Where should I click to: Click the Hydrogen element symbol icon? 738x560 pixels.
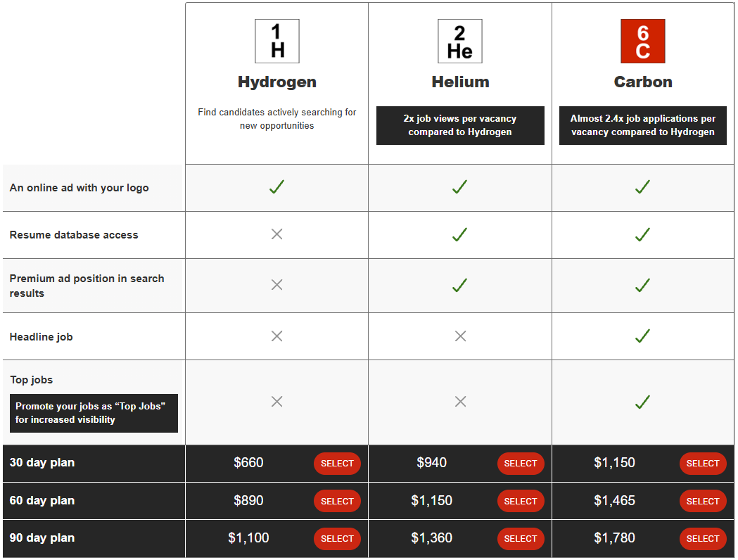(x=276, y=41)
